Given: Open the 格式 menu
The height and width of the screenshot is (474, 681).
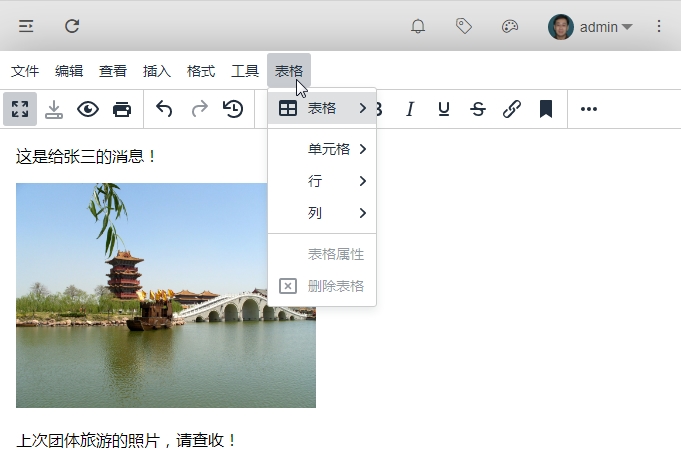Looking at the screenshot, I should [201, 71].
